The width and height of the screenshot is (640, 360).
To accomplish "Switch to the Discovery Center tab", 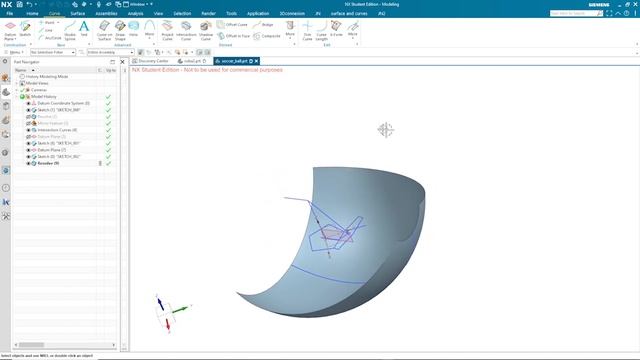I will coord(151,61).
